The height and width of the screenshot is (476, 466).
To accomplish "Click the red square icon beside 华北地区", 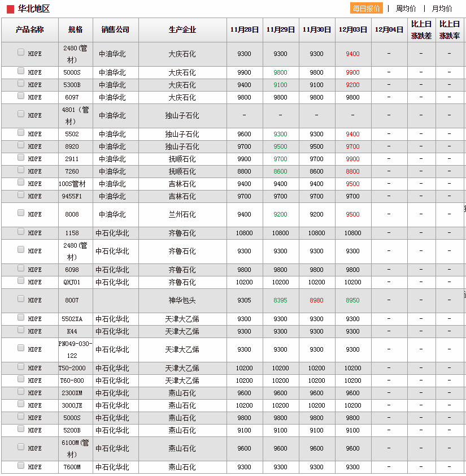I will tap(11, 9).
